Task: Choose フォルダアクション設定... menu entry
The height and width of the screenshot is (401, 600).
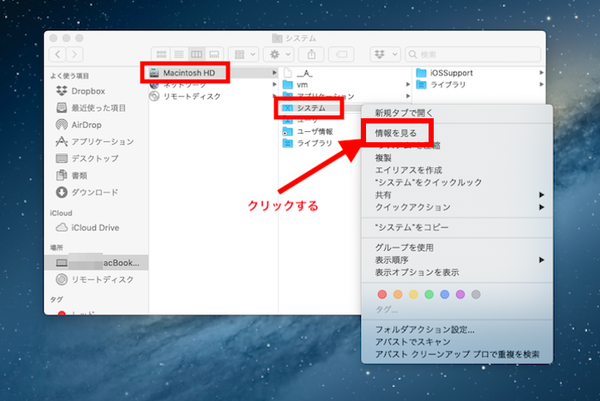Action: (x=424, y=328)
